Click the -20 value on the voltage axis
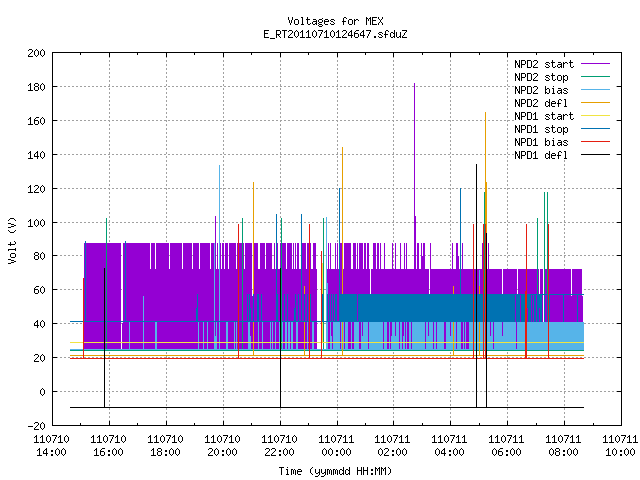Image resolution: width=640 pixels, height=480 pixels. click(36, 426)
